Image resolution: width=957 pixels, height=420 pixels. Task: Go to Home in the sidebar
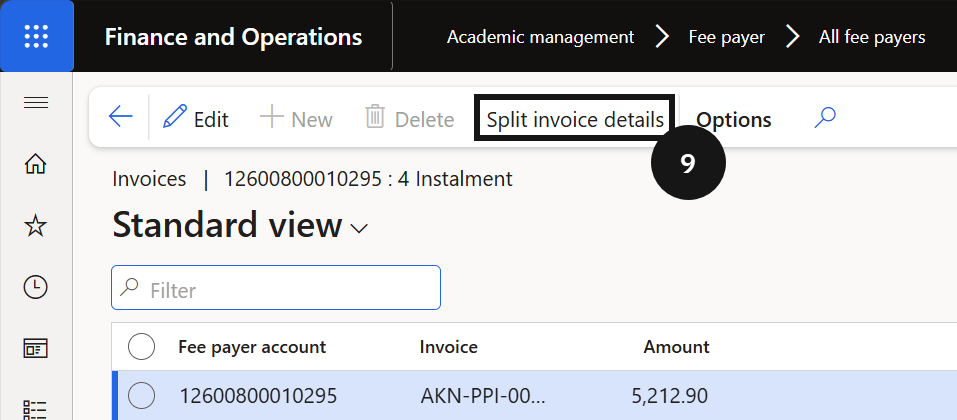(x=35, y=164)
